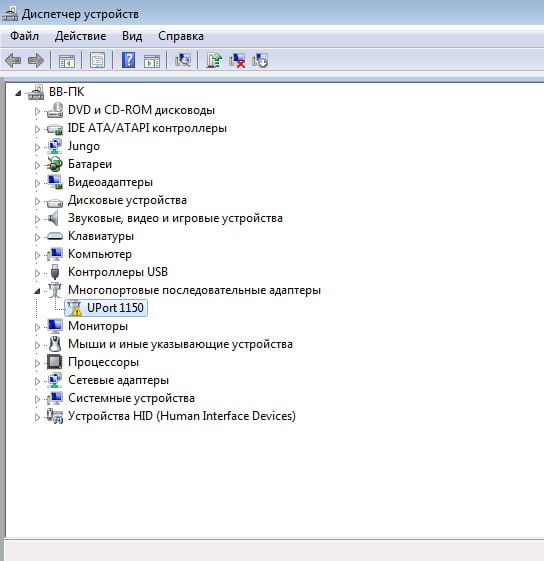Screen dimensions: 544x561
Task: Select the Jungo category item
Action: pos(84,146)
